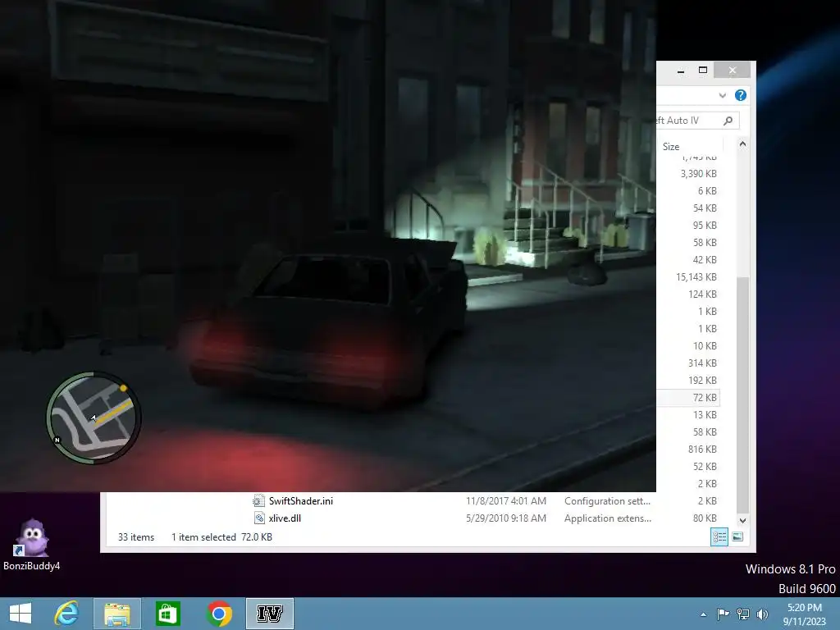Viewport: 840px width, 630px height.
Task: Open network status tray icon
Action: 743,614
